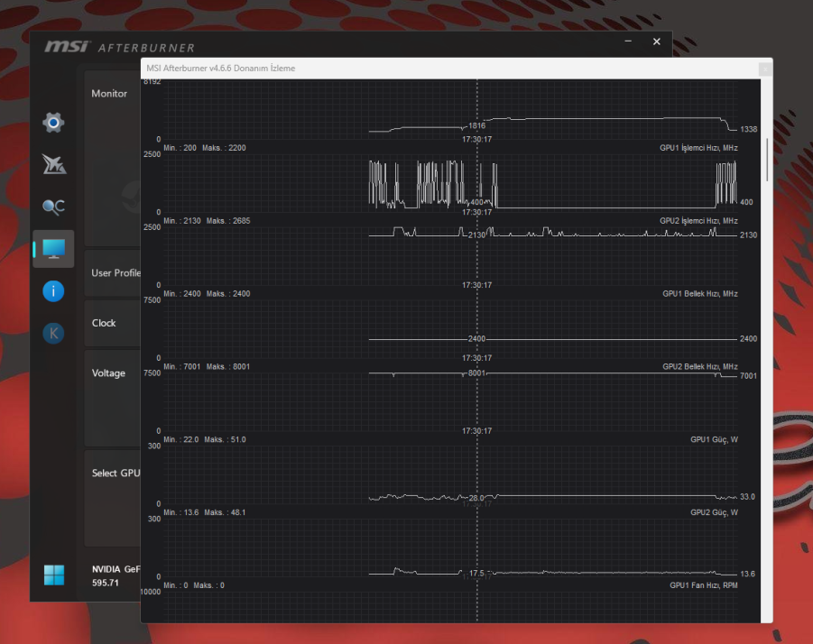This screenshot has height=644, width=813.
Task: Click the GPU2 Bellek Hızı, MHz graph label
Action: (700, 367)
